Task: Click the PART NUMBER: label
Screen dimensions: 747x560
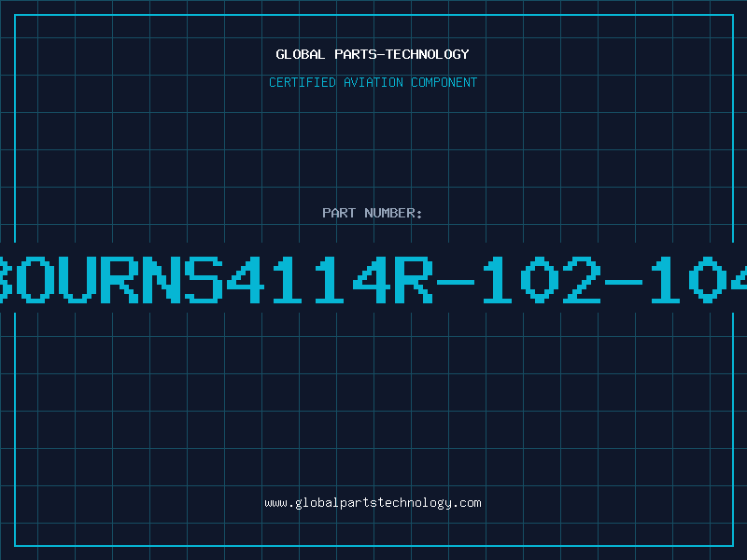Action: pyautogui.click(x=373, y=213)
